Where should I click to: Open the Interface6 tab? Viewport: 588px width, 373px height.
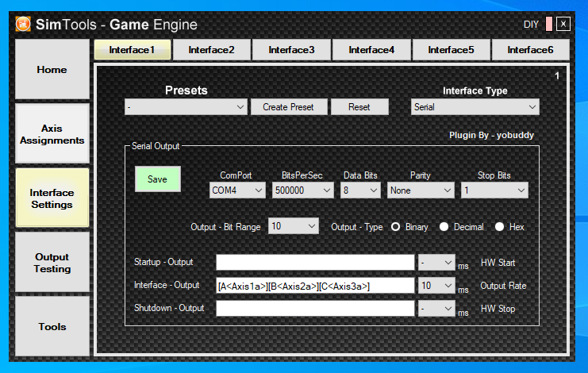[x=530, y=50]
